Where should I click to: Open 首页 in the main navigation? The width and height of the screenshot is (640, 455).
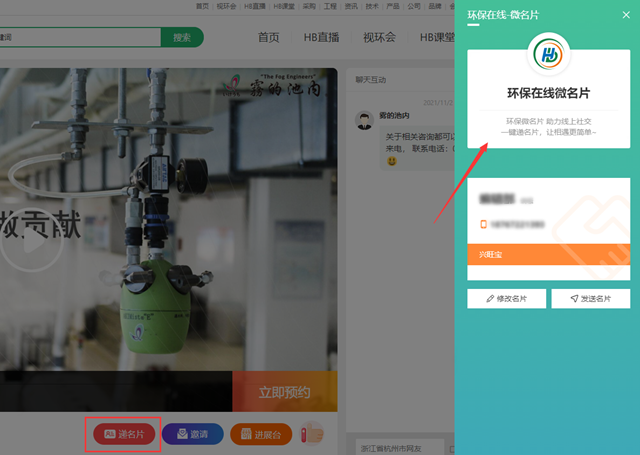click(x=268, y=38)
